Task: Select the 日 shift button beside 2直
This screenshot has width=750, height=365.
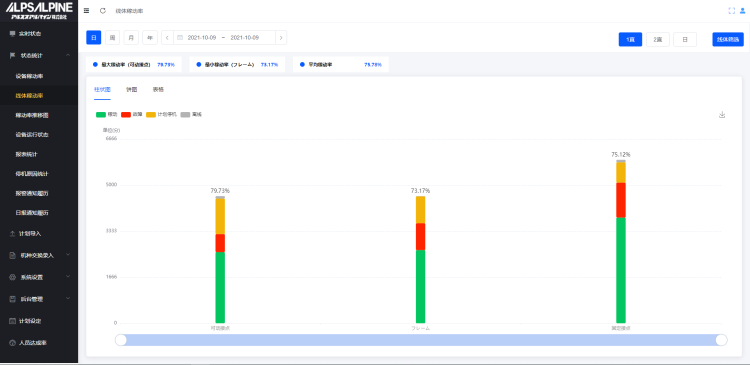Action: point(685,39)
